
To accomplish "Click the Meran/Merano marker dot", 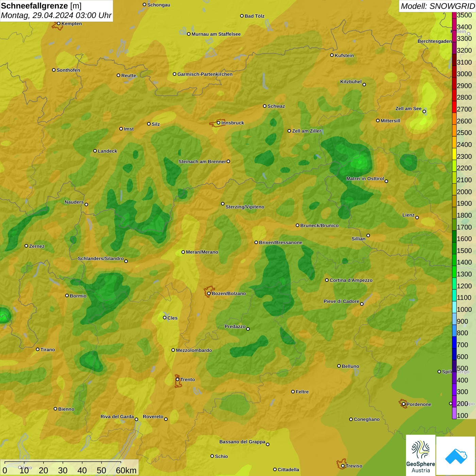I will tap(183, 252).
